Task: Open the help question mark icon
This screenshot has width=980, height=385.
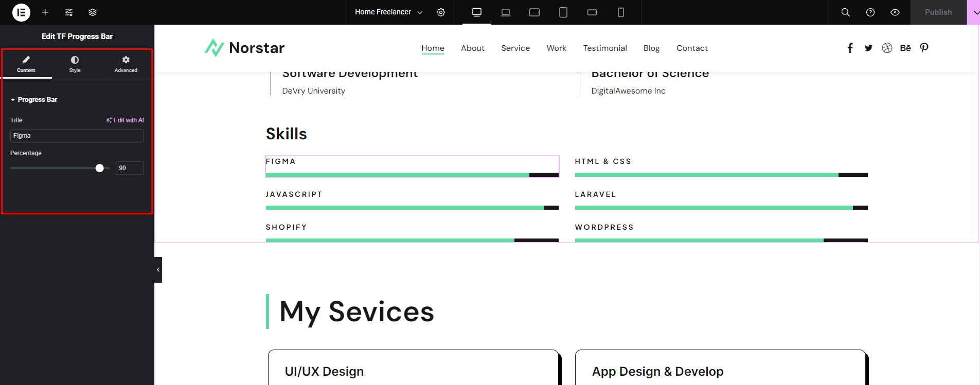Action: coord(870,12)
